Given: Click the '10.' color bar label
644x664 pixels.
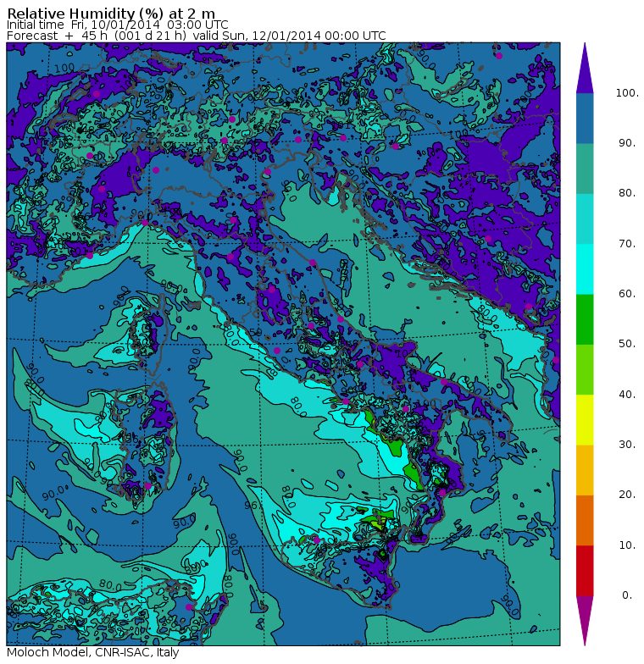Looking at the screenshot, I should 627,545.
